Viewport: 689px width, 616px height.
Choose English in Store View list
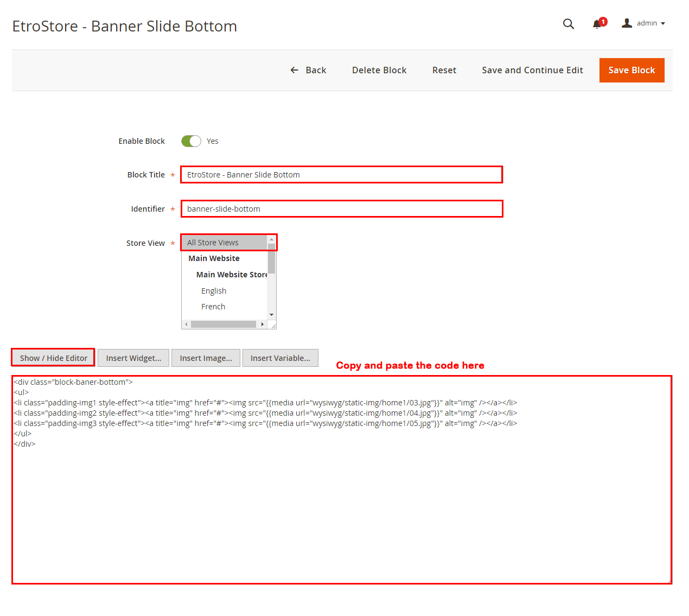pos(214,291)
